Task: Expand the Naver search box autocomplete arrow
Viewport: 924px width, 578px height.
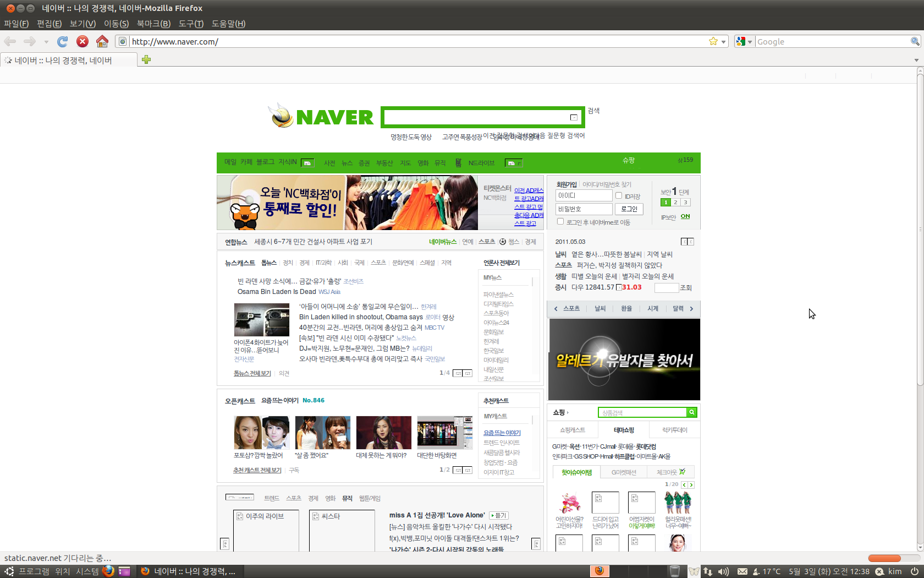Action: click(574, 117)
